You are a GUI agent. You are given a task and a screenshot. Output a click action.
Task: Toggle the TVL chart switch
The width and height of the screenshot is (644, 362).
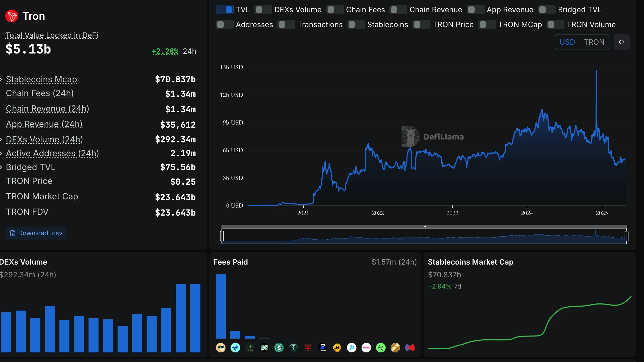(224, 10)
